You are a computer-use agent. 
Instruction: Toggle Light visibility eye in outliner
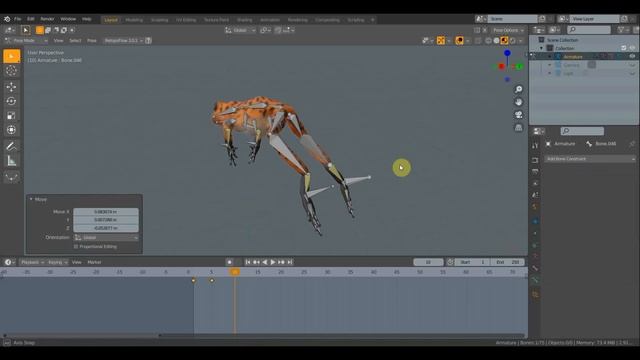pos(632,73)
